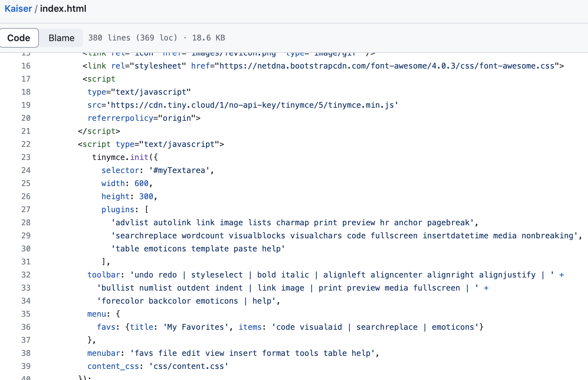
Task: Switch to the Blame view tab
Action: pos(61,38)
